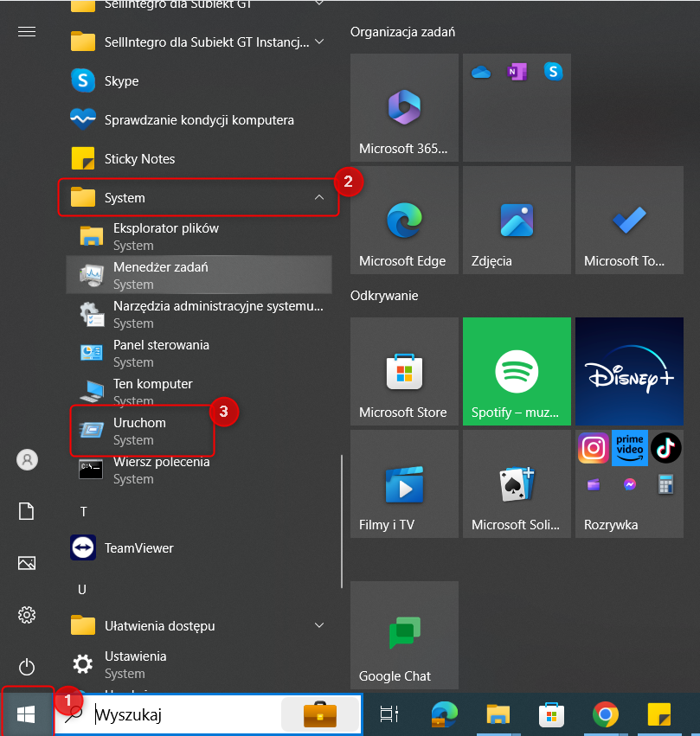700x736 pixels.
Task: Open the Microsoft To Do tile
Action: [x=630, y=221]
